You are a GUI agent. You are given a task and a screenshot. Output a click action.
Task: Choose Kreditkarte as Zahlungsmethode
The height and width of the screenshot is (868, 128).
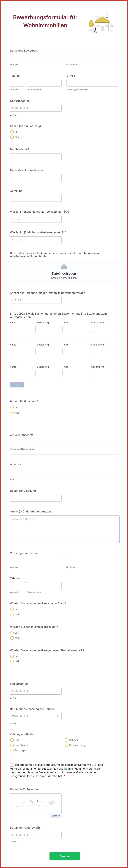point(12,745)
